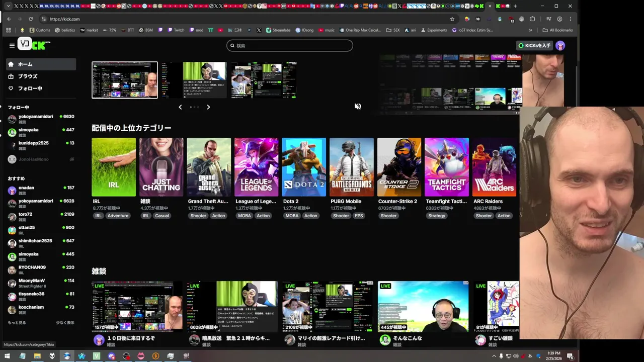Reload the kick.com page
This screenshot has height=362, width=644.
click(x=31, y=19)
